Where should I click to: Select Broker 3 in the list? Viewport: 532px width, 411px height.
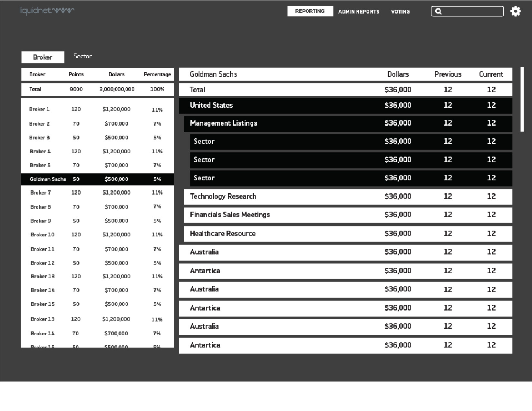[x=98, y=138]
